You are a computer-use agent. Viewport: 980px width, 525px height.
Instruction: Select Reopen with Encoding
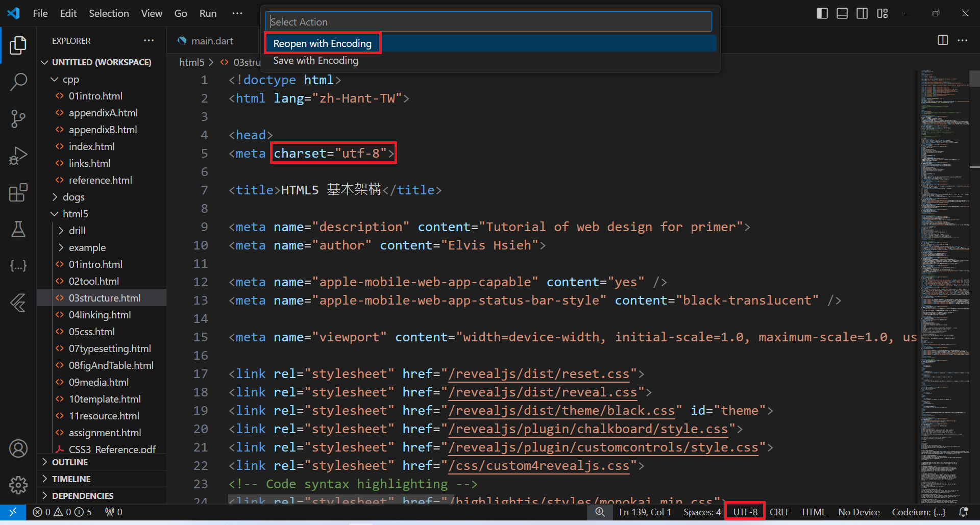pyautogui.click(x=322, y=43)
